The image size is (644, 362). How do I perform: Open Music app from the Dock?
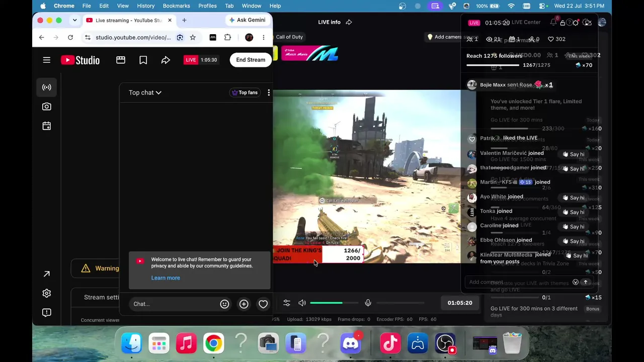(x=186, y=344)
